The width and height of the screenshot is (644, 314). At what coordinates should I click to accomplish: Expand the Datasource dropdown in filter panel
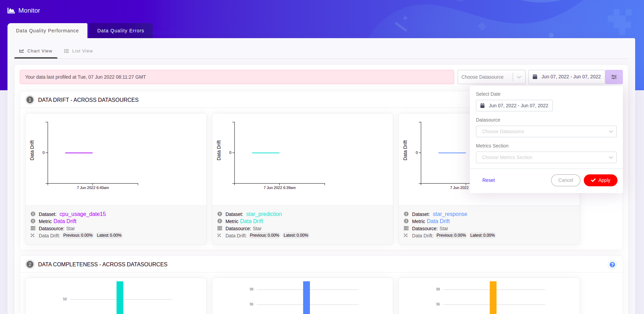(x=546, y=131)
